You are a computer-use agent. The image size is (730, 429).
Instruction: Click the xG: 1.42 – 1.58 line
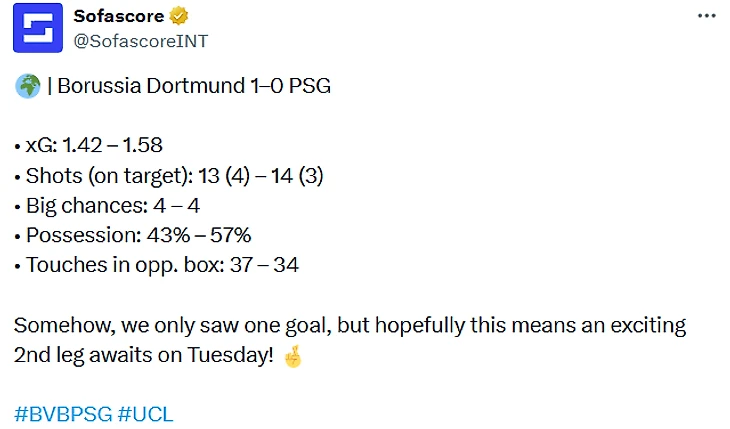pos(90,147)
